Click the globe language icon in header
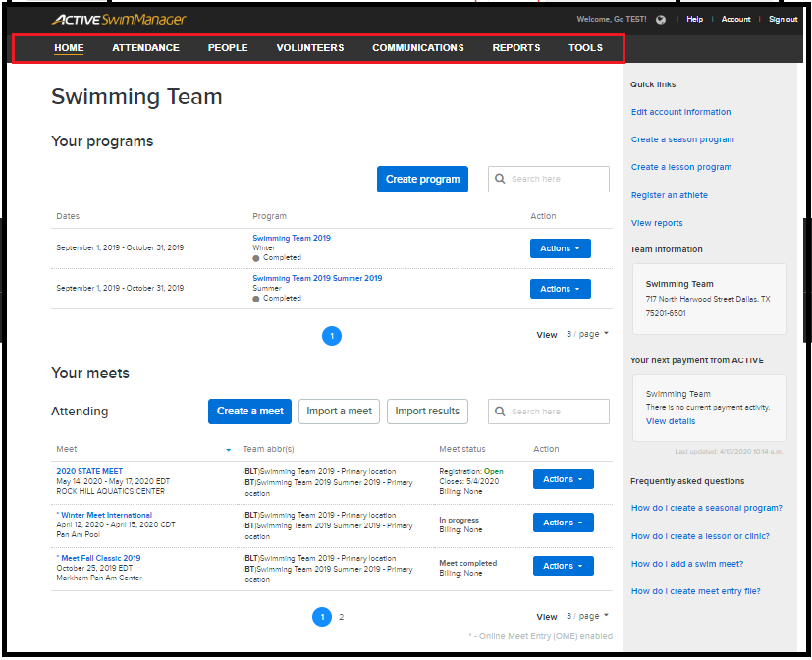Viewport: 812px width, 660px height. tap(661, 19)
